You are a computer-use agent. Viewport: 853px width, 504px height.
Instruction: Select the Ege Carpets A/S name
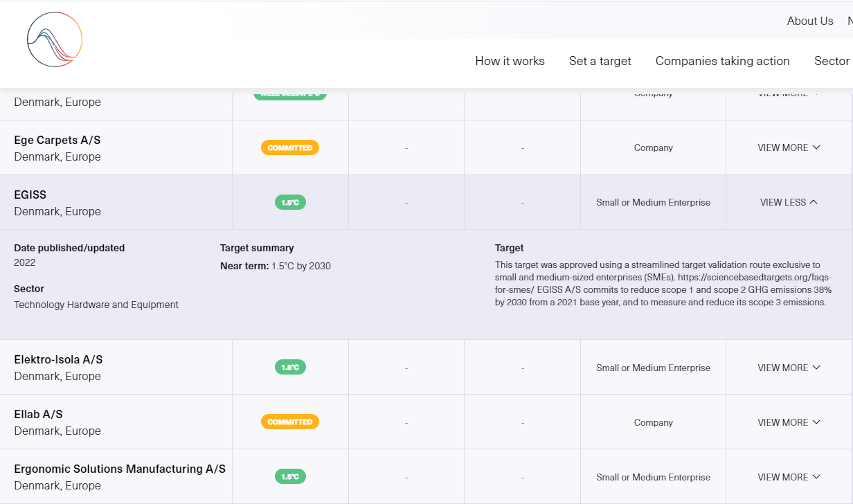point(57,140)
